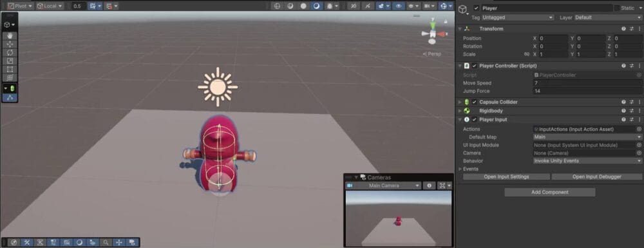Click the solid sphere shaded-mode icon

tap(303, 6)
